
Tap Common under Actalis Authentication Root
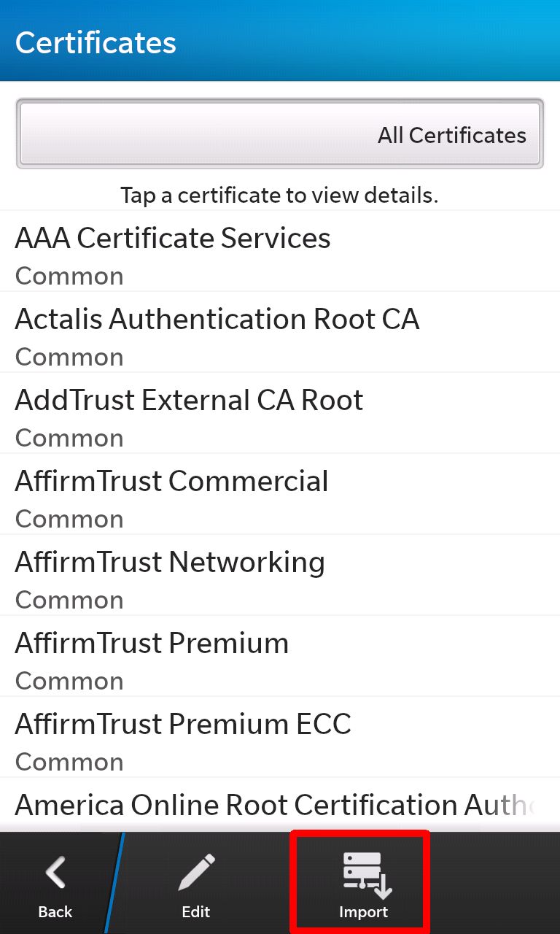pyautogui.click(x=69, y=357)
